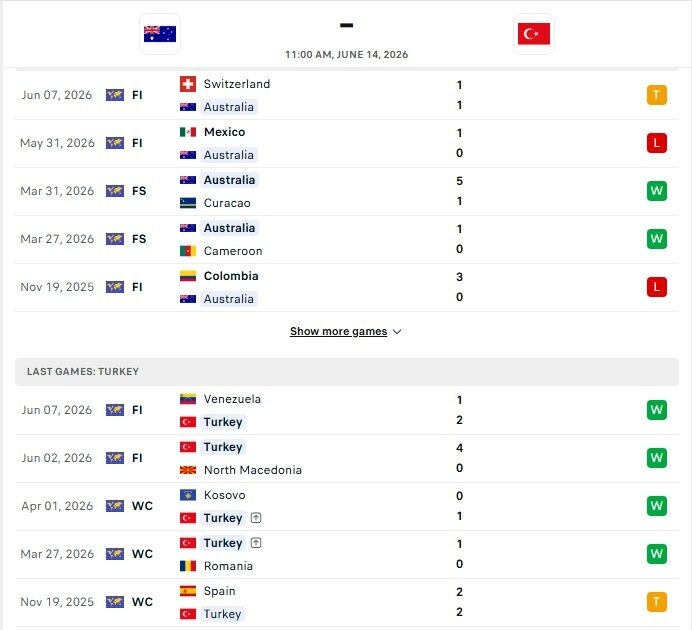Click the Switzerland flag icon
692x630 pixels.
coord(188,84)
